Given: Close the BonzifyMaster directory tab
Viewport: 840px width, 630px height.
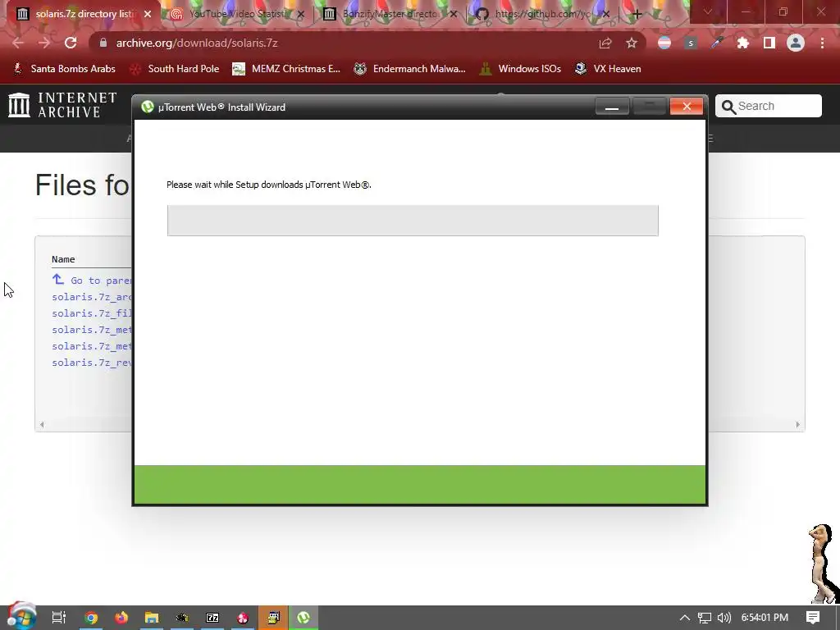Looking at the screenshot, I should (x=454, y=15).
